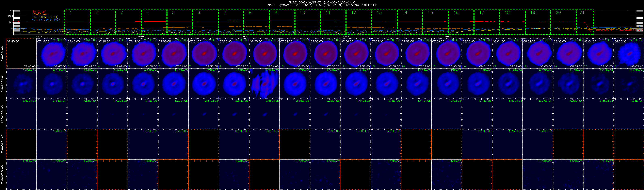This screenshot has width=644, height=190.
Task: Open the 07:48:00 image labeled 3.13E+03
Action: (x=113, y=53)
